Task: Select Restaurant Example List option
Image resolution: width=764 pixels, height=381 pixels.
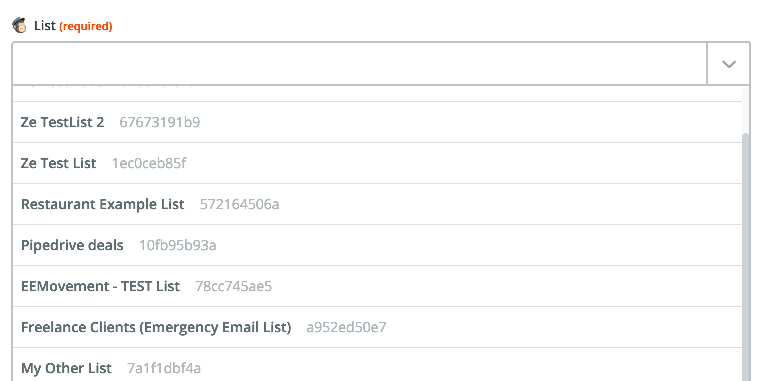Action: pyautogui.click(x=377, y=204)
